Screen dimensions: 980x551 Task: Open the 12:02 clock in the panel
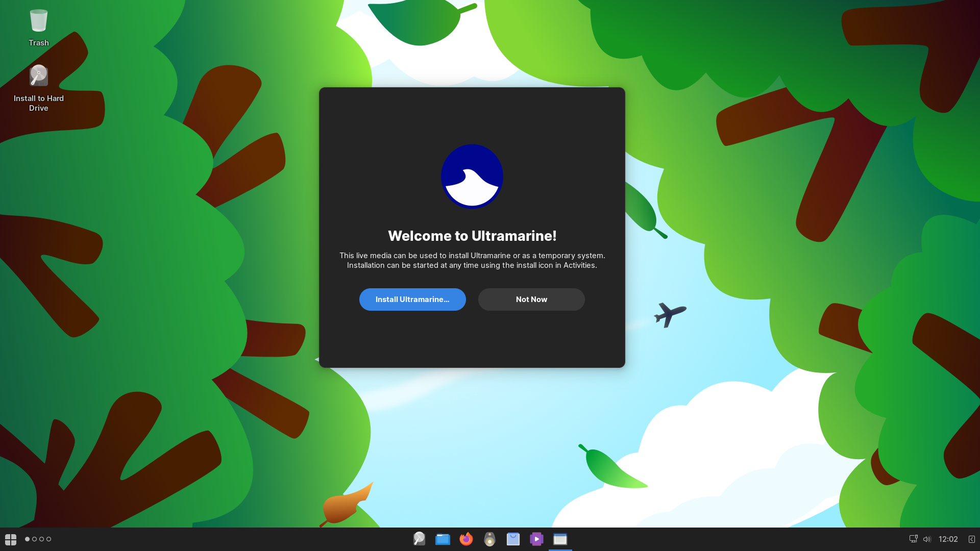948,539
